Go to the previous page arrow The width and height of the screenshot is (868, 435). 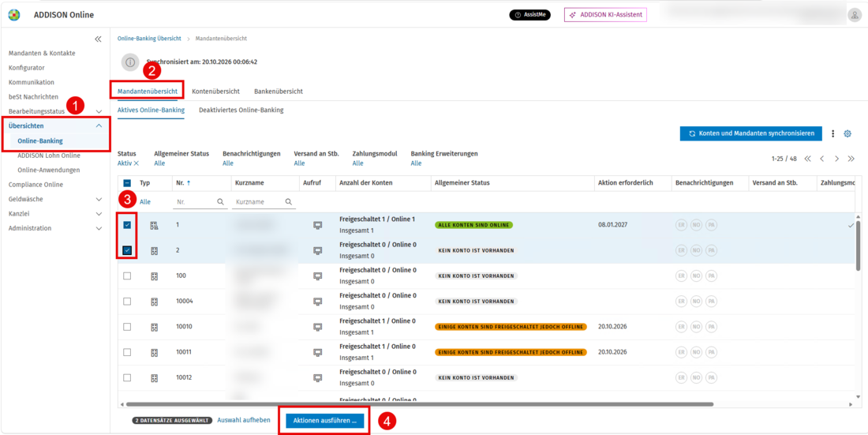tap(822, 159)
